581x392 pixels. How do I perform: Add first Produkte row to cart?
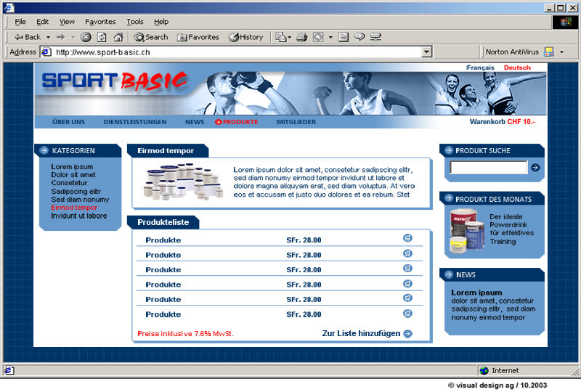[407, 238]
